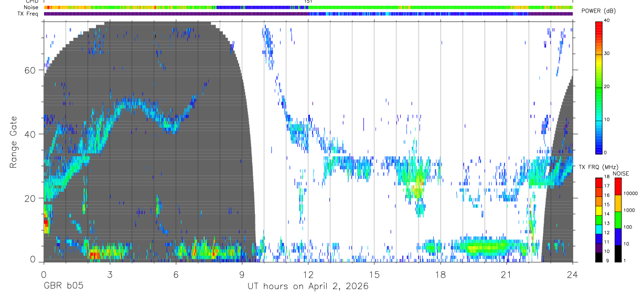The width and height of the screenshot is (644, 297).
Task: Click the NOISE legend title
Action: (621, 173)
